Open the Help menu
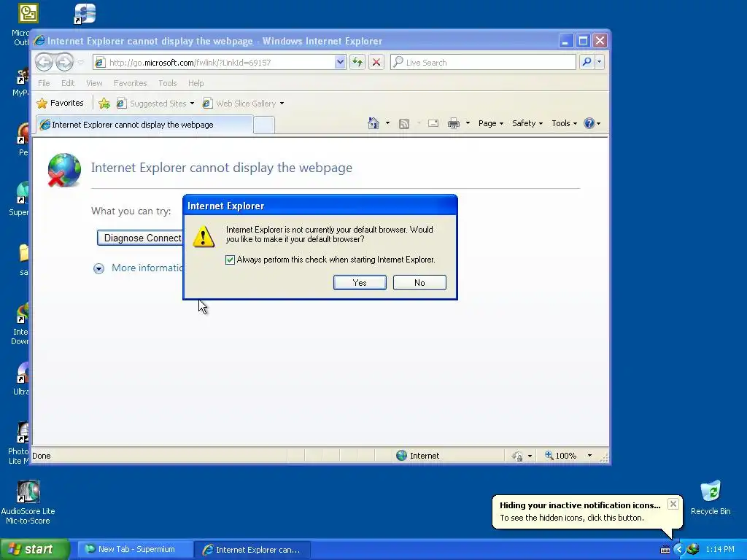This screenshot has width=747, height=560. point(196,83)
